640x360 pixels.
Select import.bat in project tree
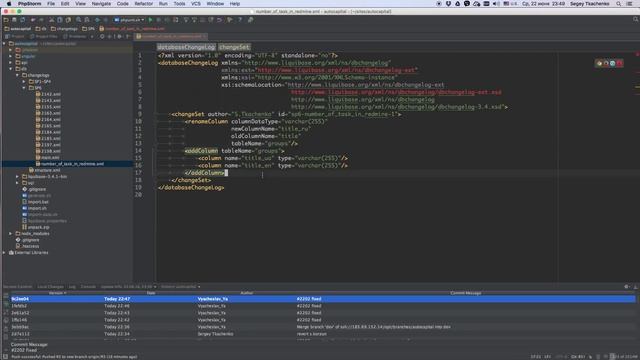pos(36,202)
